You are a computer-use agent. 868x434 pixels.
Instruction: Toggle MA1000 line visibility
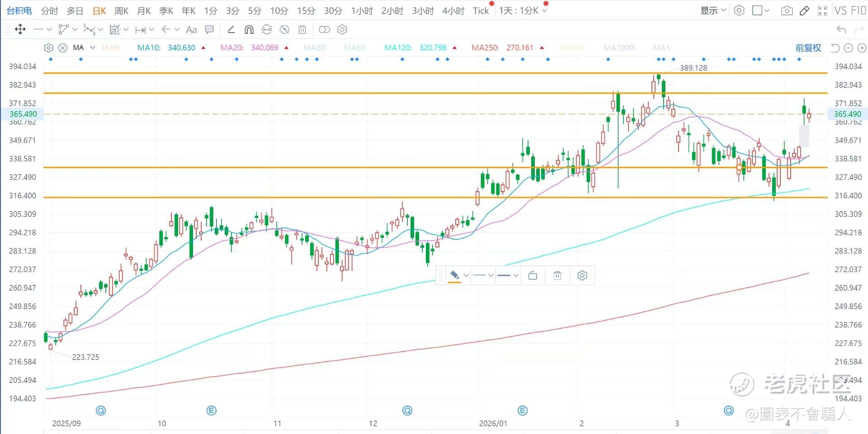coord(619,47)
